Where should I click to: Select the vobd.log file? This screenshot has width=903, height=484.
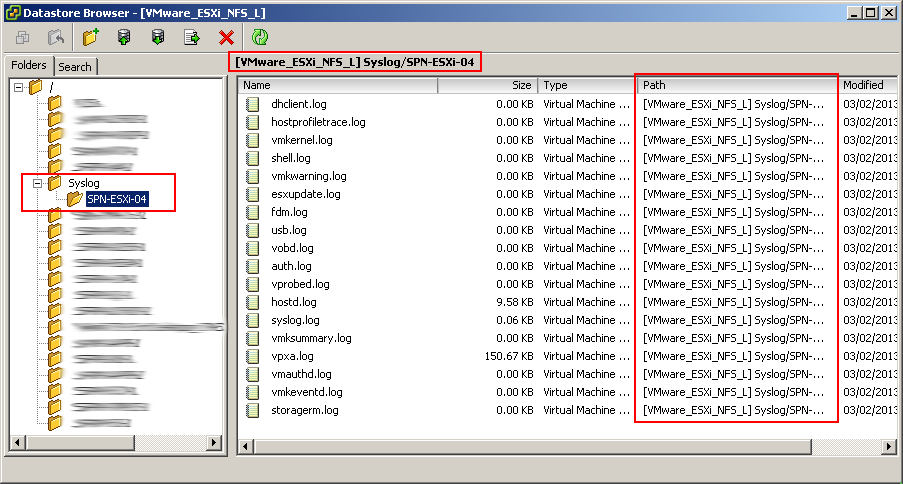point(292,248)
